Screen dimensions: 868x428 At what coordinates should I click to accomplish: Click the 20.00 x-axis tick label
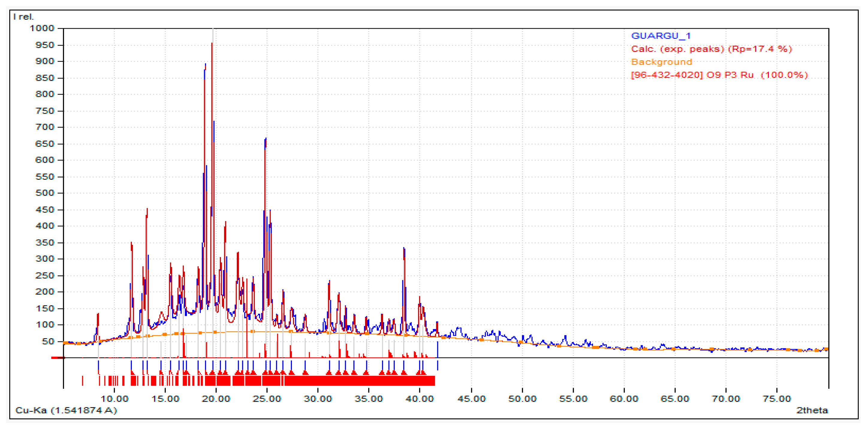click(216, 399)
